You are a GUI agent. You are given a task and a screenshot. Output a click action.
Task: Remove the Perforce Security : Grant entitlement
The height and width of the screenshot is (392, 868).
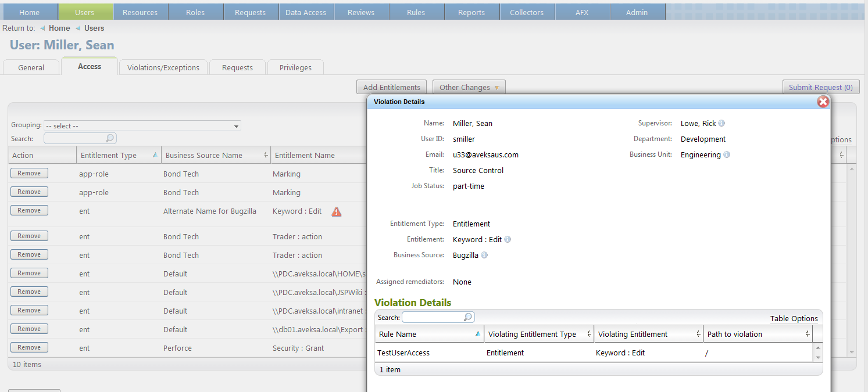pos(29,347)
